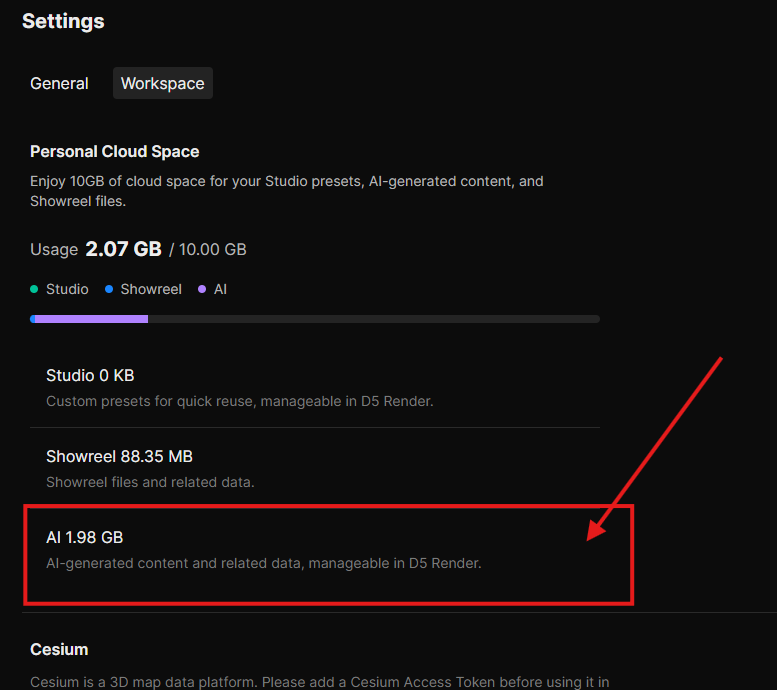Click the Settings page heading
Screen dimensions: 777x690
(x=63, y=21)
